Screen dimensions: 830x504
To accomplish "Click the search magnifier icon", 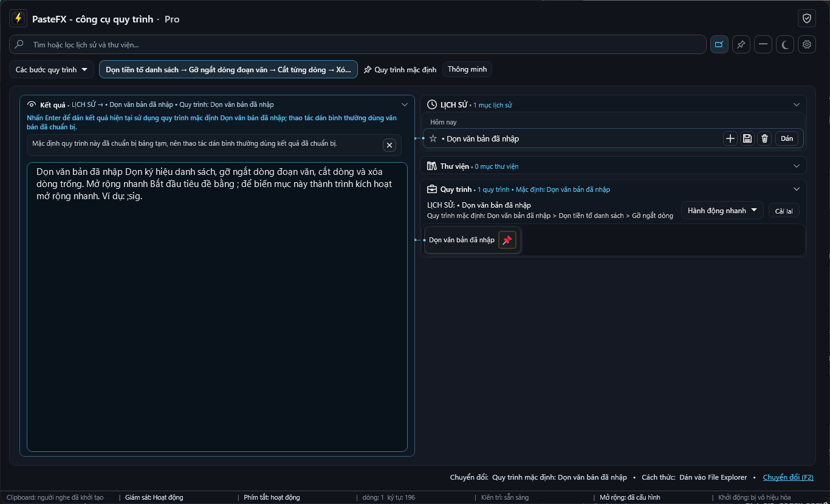I will [x=19, y=44].
